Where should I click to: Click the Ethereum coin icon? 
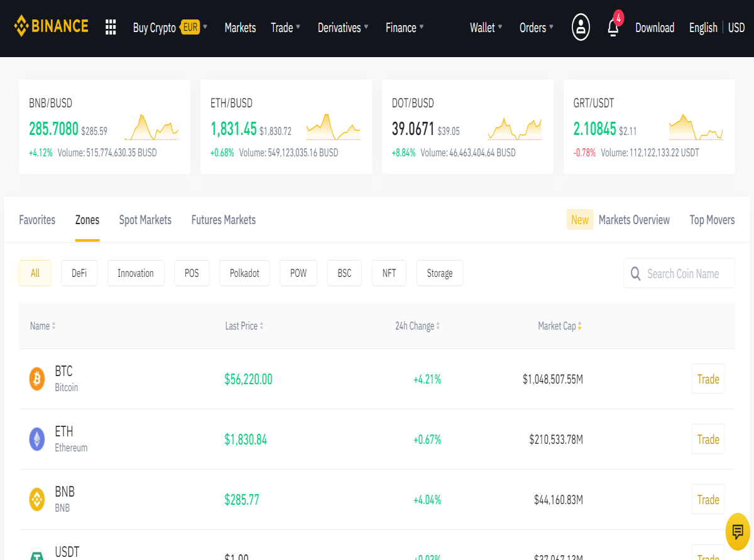click(x=37, y=439)
